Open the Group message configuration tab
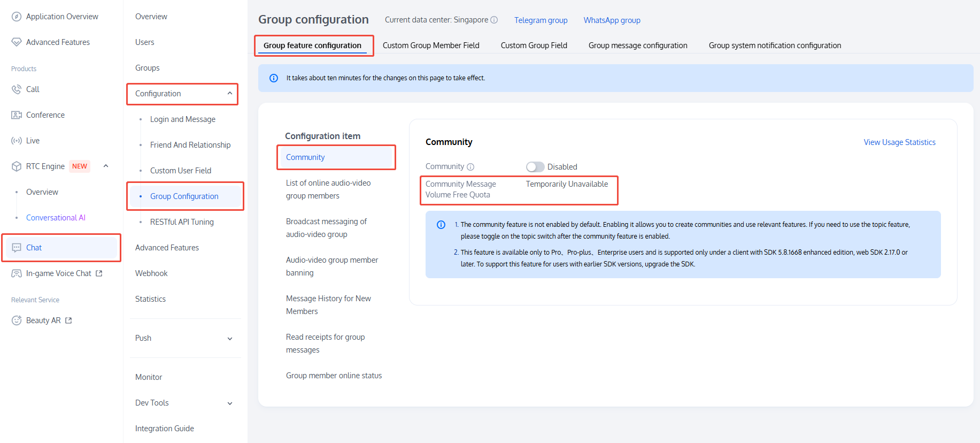The height and width of the screenshot is (443, 980). (637, 45)
